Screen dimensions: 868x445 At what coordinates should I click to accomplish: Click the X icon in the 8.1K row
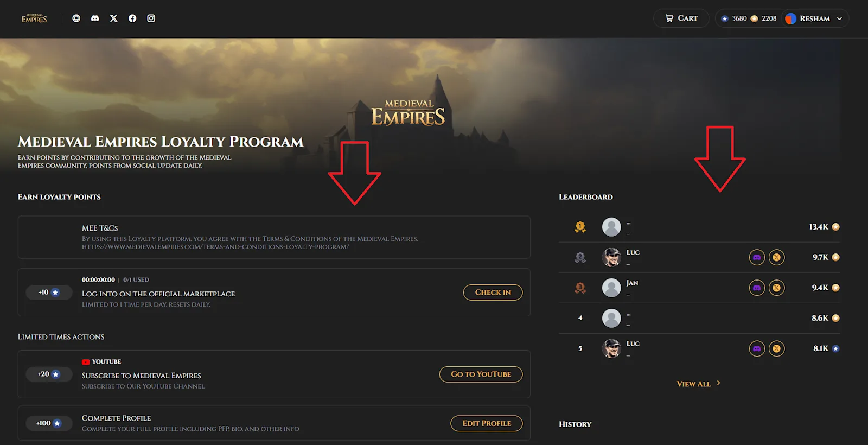click(777, 348)
